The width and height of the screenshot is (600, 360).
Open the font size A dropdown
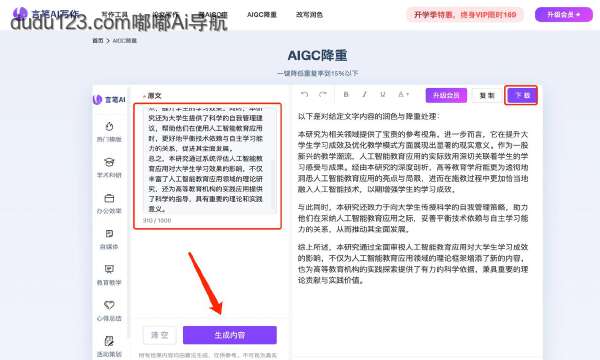point(403,94)
